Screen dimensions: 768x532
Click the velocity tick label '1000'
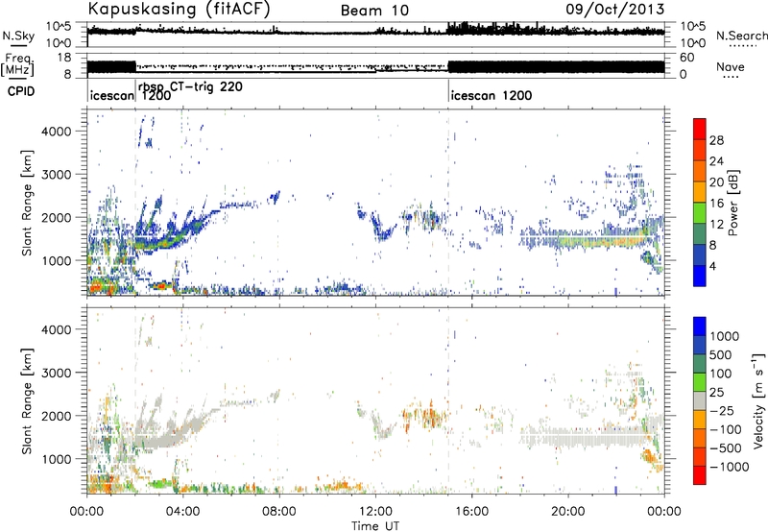725,336
